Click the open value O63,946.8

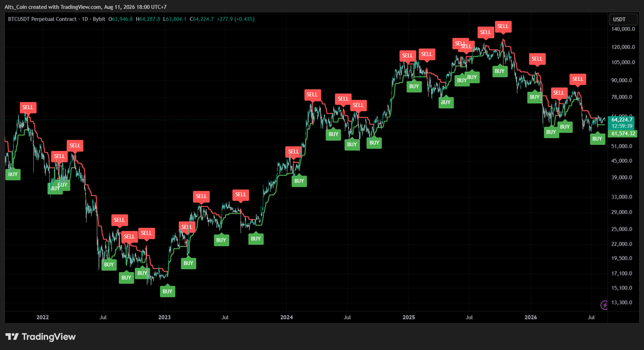tap(121, 19)
